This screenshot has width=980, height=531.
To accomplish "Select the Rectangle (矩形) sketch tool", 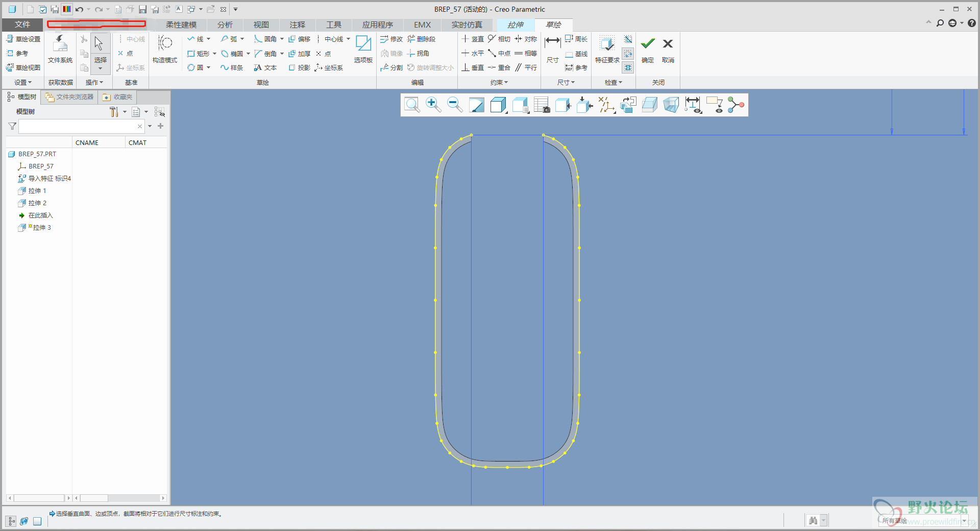I will tap(199, 53).
